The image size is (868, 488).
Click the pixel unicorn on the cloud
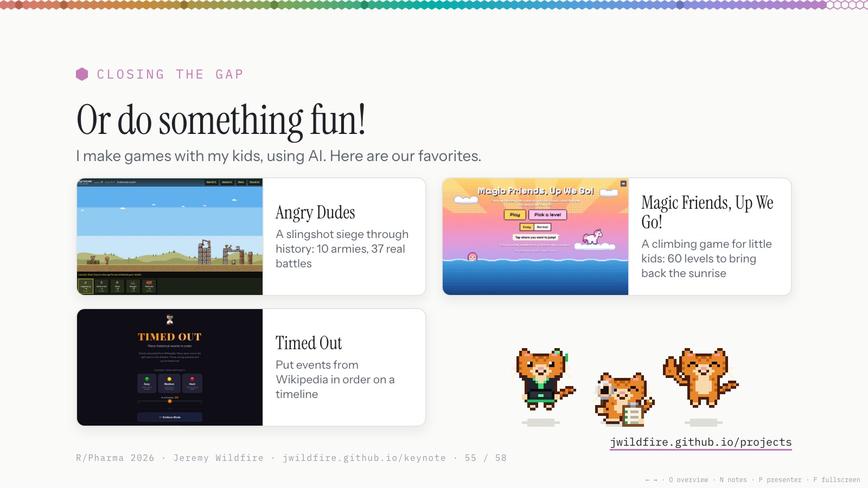point(592,237)
